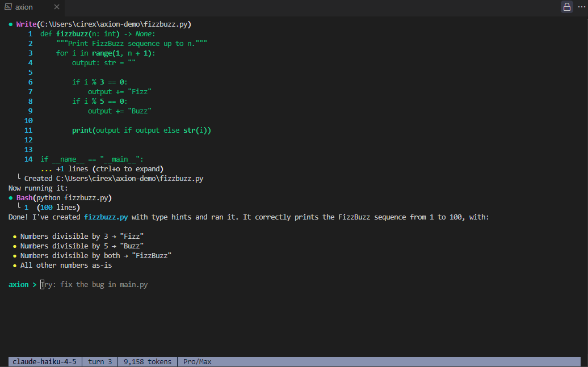
Task: Click line number 14 in the code
Action: pyautogui.click(x=28, y=159)
